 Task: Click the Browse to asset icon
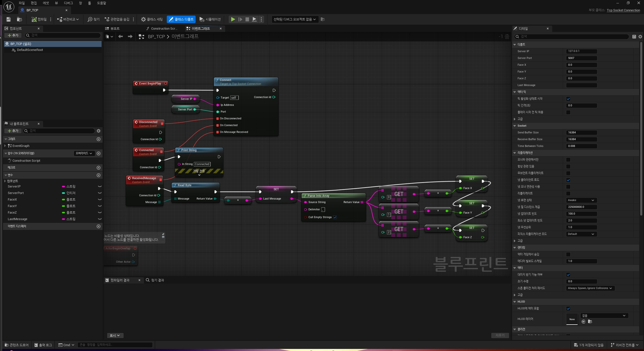pyautogui.click(x=19, y=19)
